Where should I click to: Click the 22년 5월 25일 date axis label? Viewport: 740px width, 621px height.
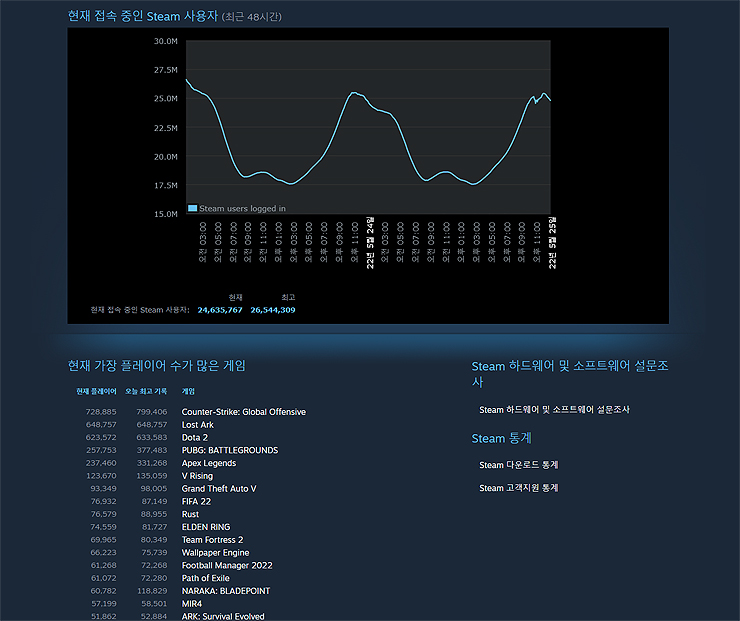552,243
